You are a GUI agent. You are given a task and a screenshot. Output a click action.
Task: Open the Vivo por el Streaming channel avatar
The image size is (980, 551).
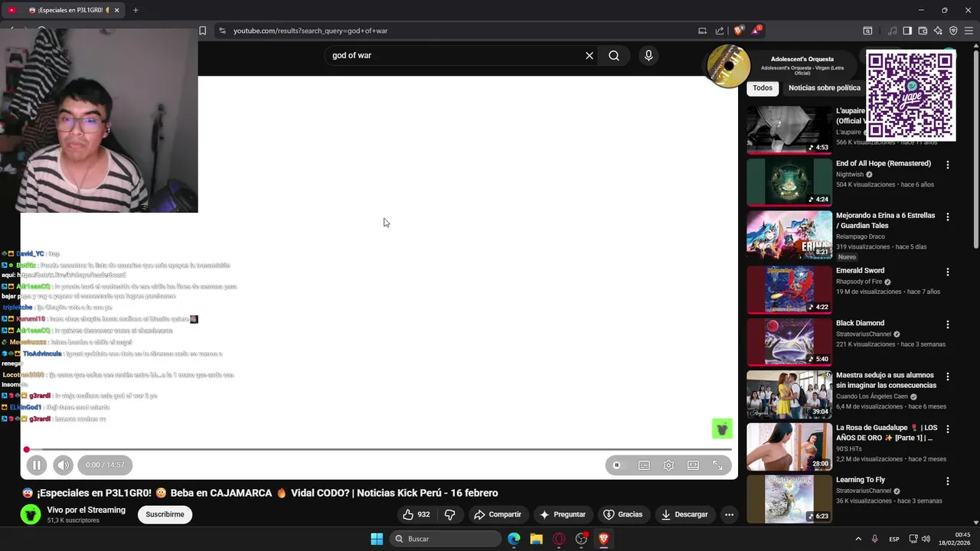31,514
